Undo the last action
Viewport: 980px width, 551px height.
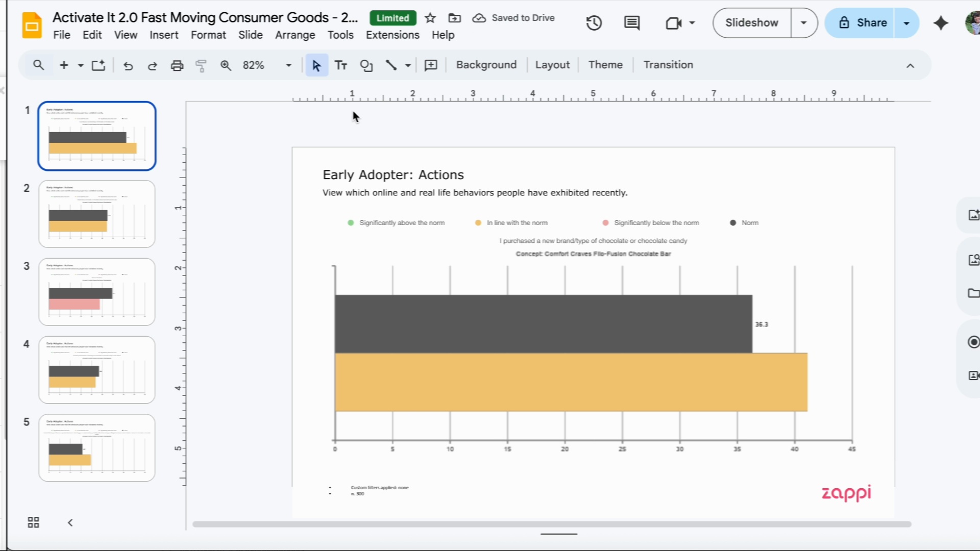pyautogui.click(x=128, y=65)
